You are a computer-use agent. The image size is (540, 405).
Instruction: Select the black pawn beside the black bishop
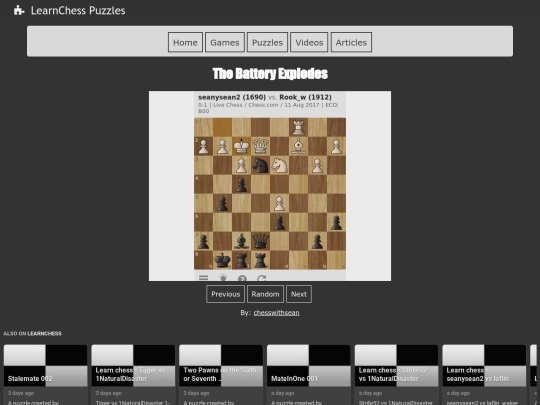[x=204, y=241]
